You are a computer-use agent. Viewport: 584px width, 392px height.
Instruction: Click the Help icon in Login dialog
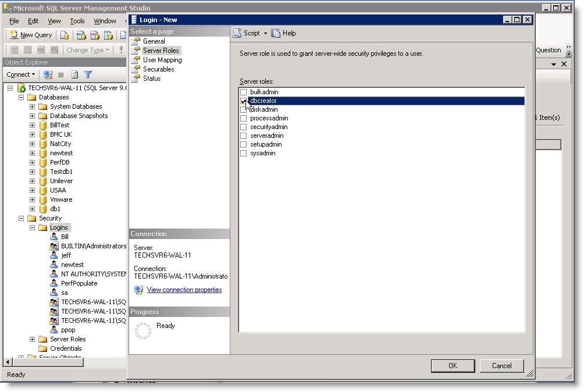276,33
